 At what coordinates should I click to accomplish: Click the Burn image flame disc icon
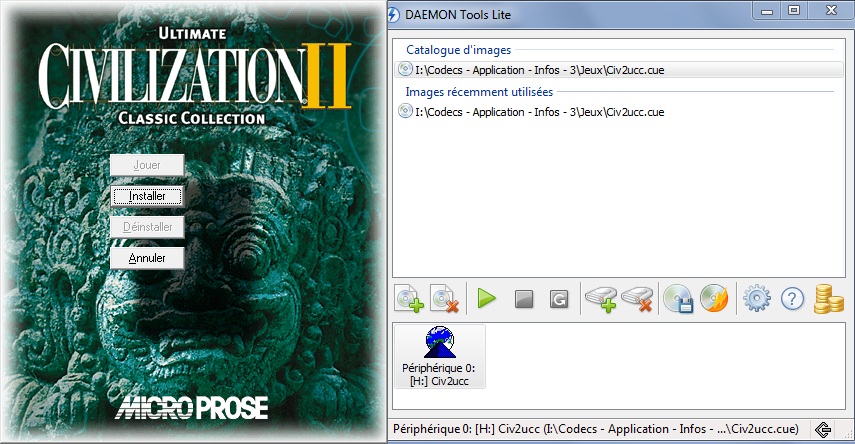pyautogui.click(x=714, y=299)
